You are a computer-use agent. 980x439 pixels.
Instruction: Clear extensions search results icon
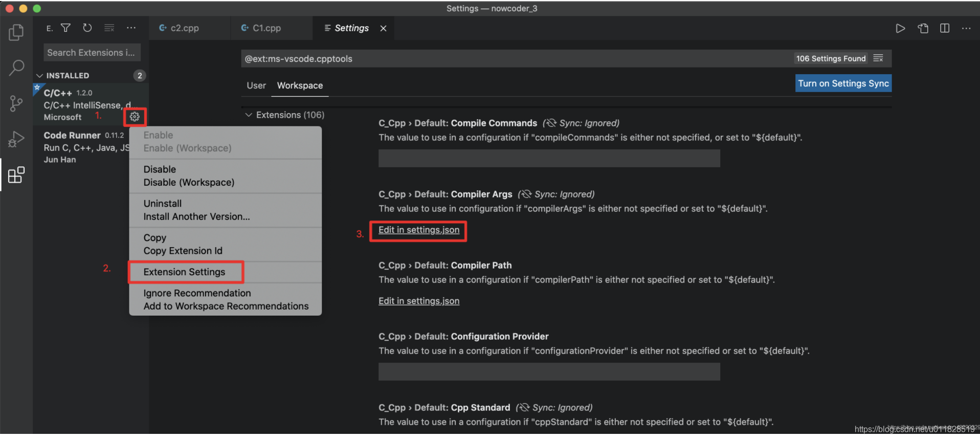pos(109,28)
